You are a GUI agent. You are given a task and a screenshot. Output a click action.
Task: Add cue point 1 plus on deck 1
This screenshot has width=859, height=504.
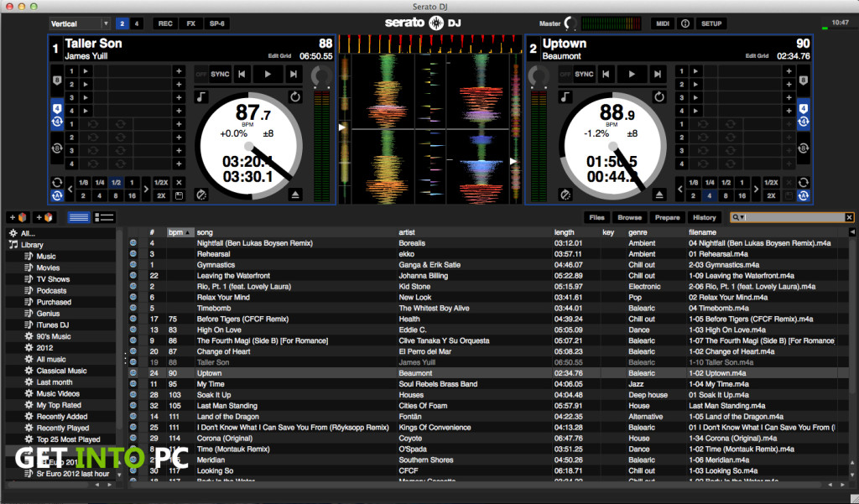179,71
